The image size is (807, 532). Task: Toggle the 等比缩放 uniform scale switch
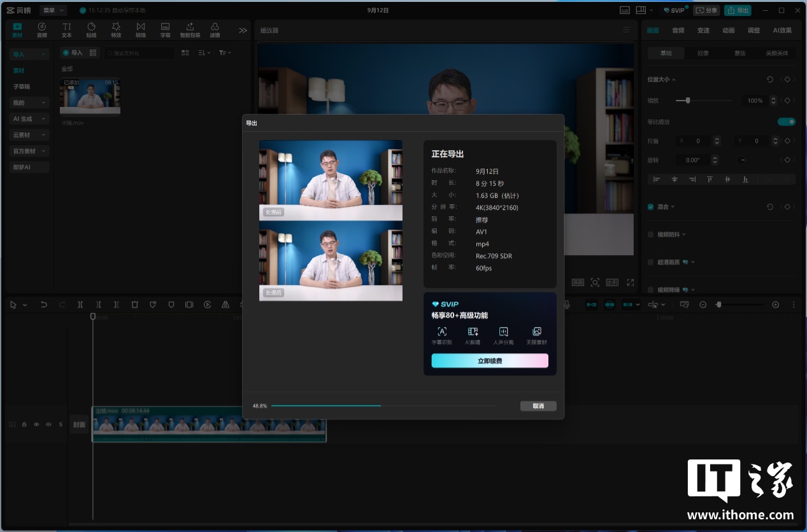click(787, 122)
